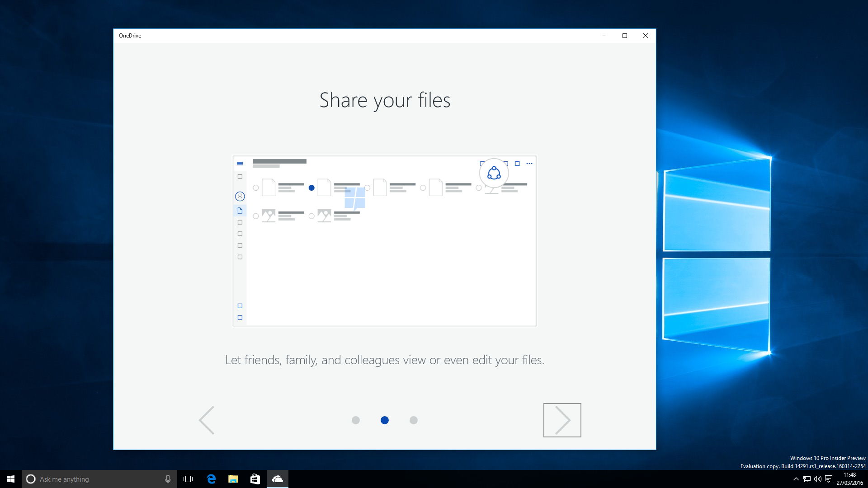Click the Cortana 'Ask me anything' search box

point(99,479)
